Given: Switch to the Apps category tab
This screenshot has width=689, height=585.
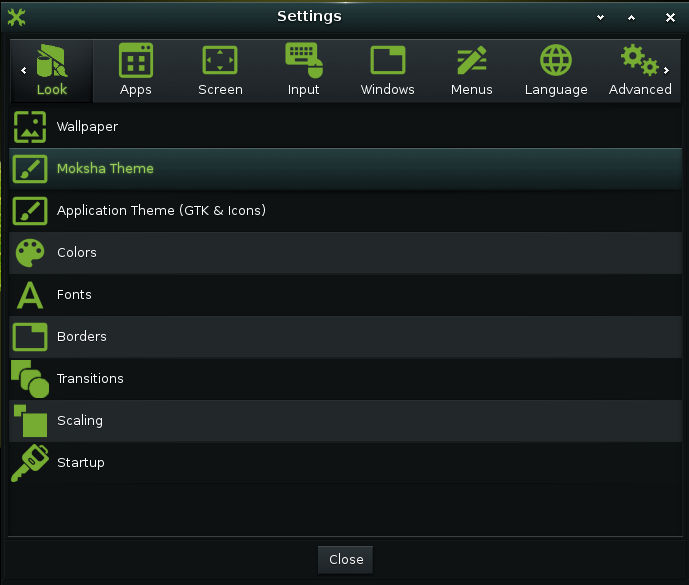Looking at the screenshot, I should [x=136, y=70].
